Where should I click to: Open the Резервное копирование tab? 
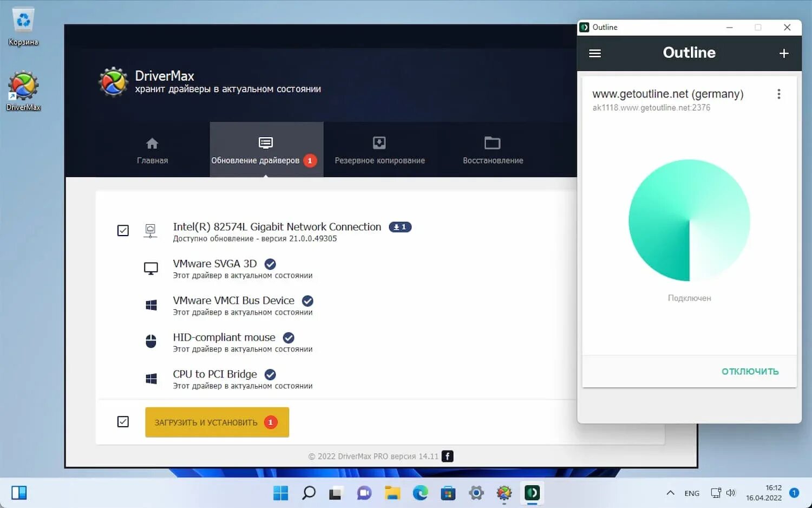[x=379, y=150]
